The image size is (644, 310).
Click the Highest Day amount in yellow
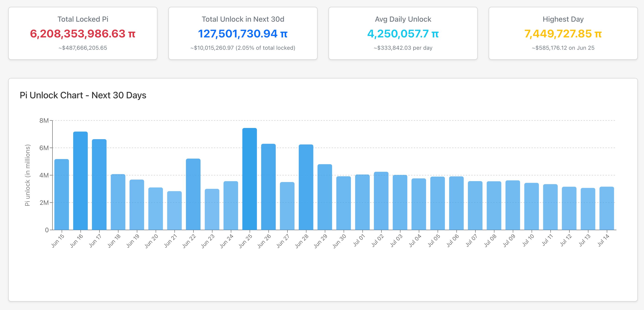tap(563, 34)
